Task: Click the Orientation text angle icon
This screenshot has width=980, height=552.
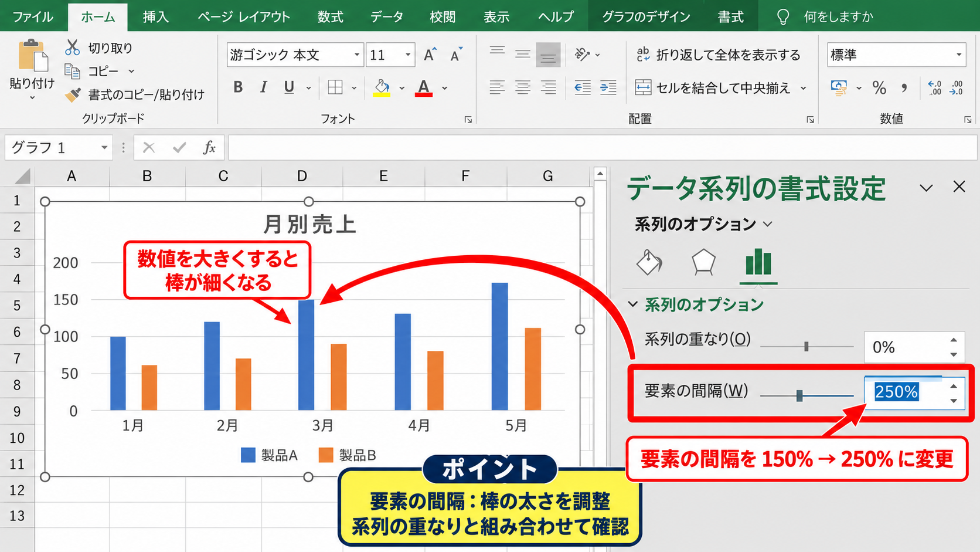Action: tap(582, 55)
